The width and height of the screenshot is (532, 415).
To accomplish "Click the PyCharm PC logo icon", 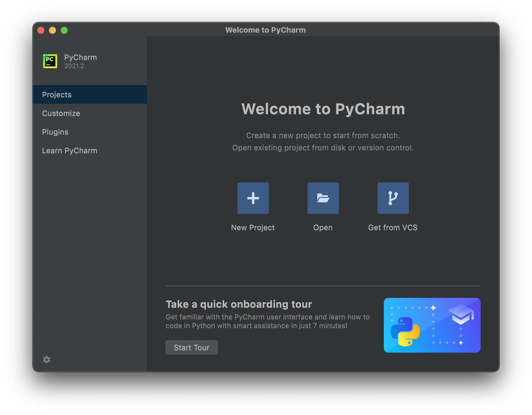I will coord(50,61).
